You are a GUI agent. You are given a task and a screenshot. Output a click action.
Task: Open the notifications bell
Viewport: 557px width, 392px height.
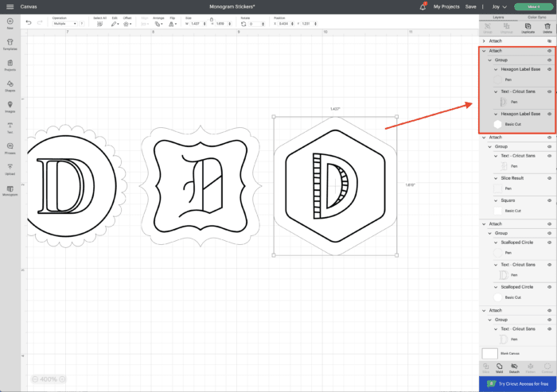pos(423,6)
